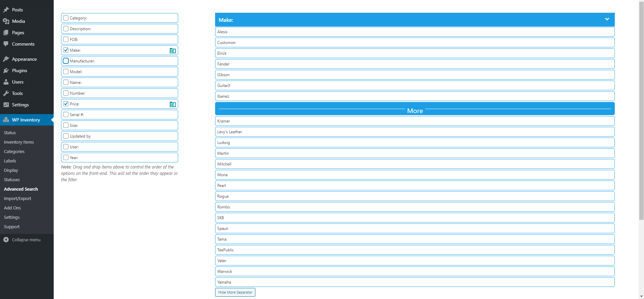Enable the Number checkbox
The width and height of the screenshot is (644, 299).
66,93
